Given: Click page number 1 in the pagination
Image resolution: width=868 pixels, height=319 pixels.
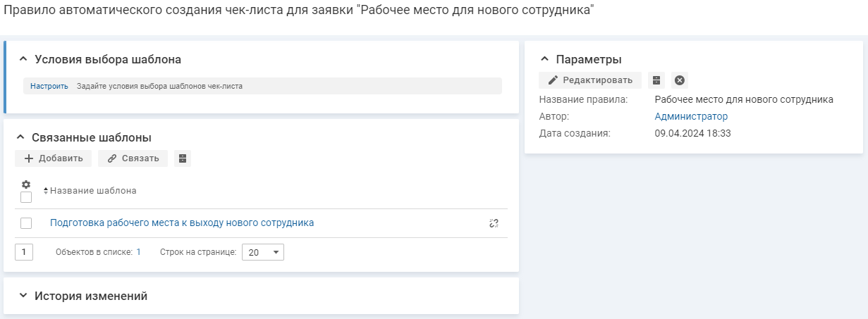Looking at the screenshot, I should pos(24,252).
